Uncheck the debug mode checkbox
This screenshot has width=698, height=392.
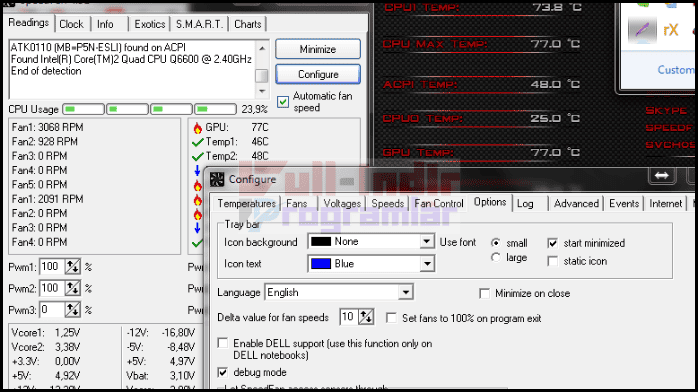[x=223, y=372]
